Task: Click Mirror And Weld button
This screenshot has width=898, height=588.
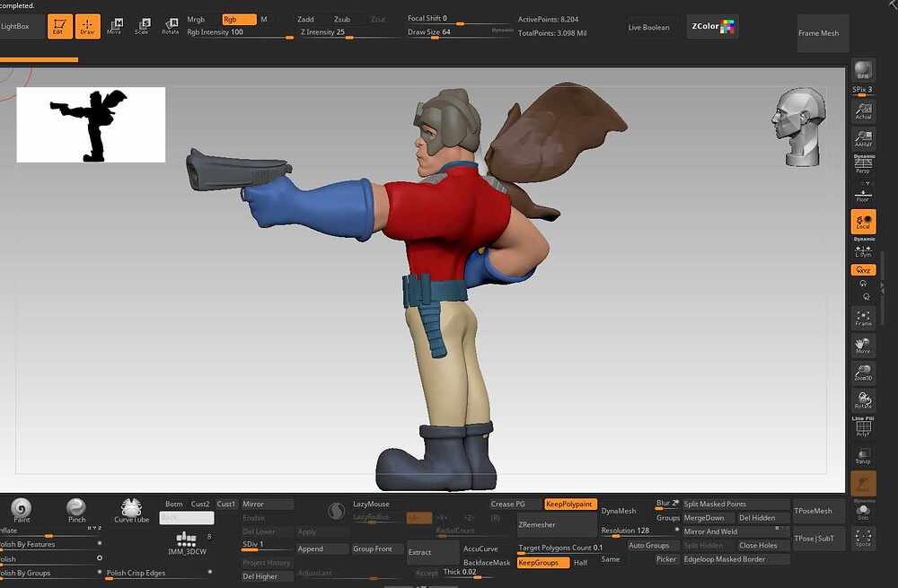Action: (735, 531)
